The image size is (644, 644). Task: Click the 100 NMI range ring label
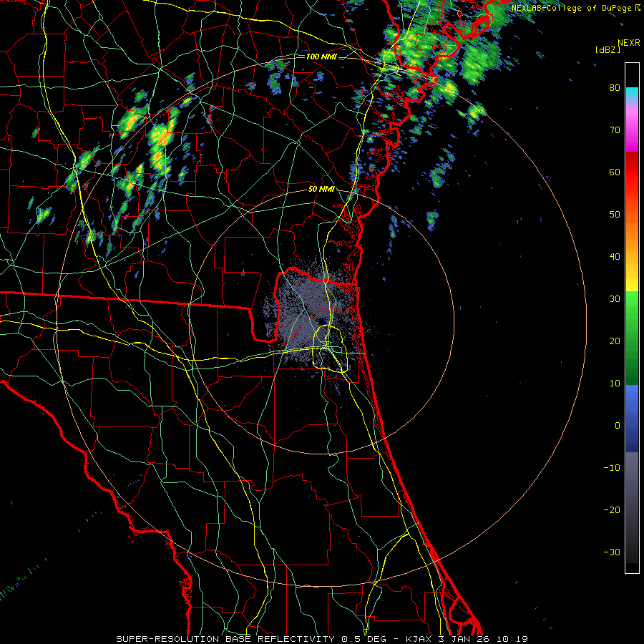pyautogui.click(x=321, y=57)
